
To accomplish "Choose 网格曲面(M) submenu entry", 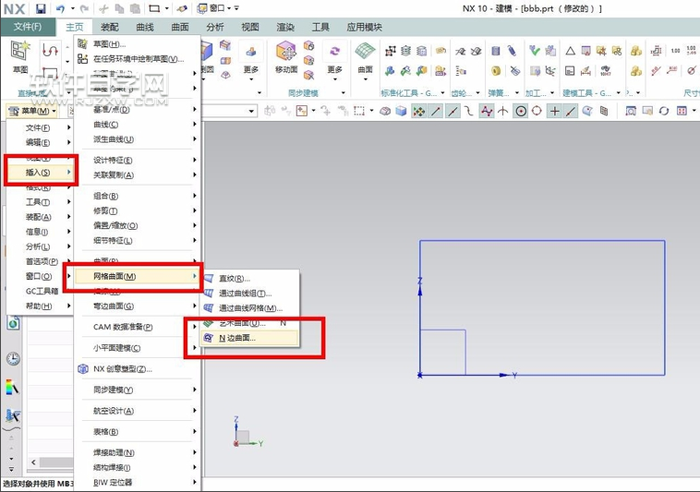I will 136,277.
